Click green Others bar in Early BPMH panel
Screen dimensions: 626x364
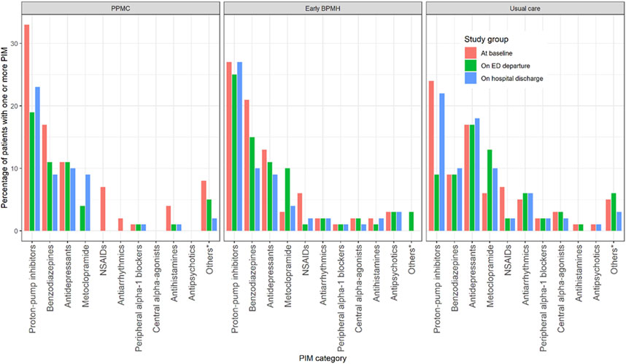point(411,222)
